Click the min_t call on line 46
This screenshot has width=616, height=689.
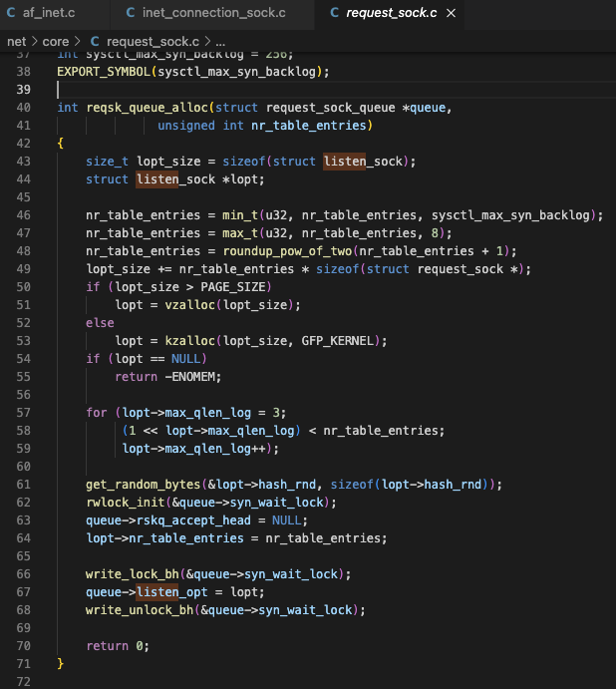(x=240, y=215)
